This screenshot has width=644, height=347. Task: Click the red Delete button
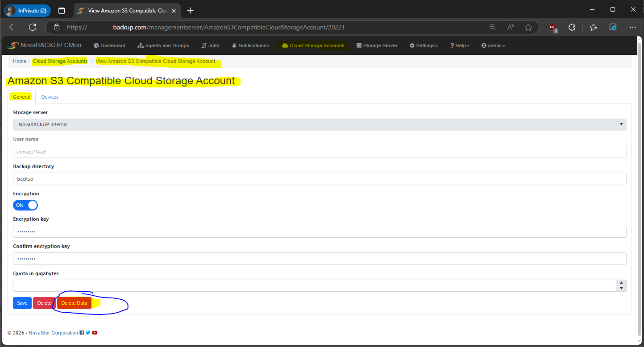pyautogui.click(x=44, y=303)
